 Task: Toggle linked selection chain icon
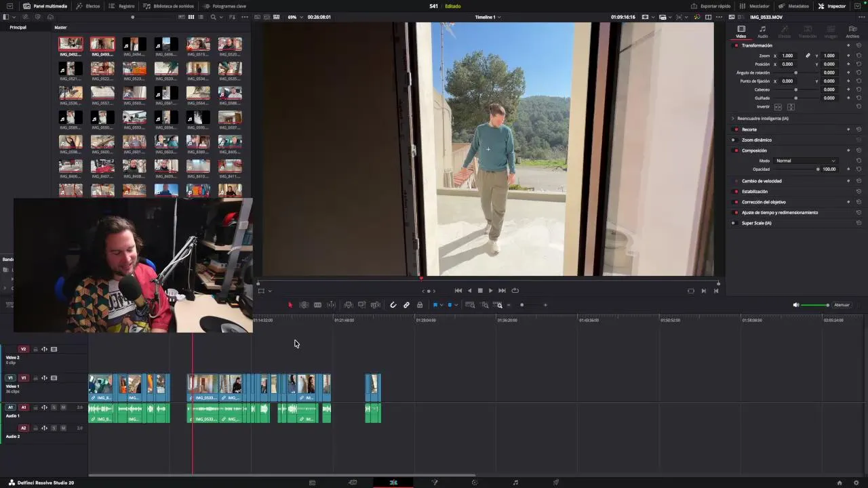point(406,305)
